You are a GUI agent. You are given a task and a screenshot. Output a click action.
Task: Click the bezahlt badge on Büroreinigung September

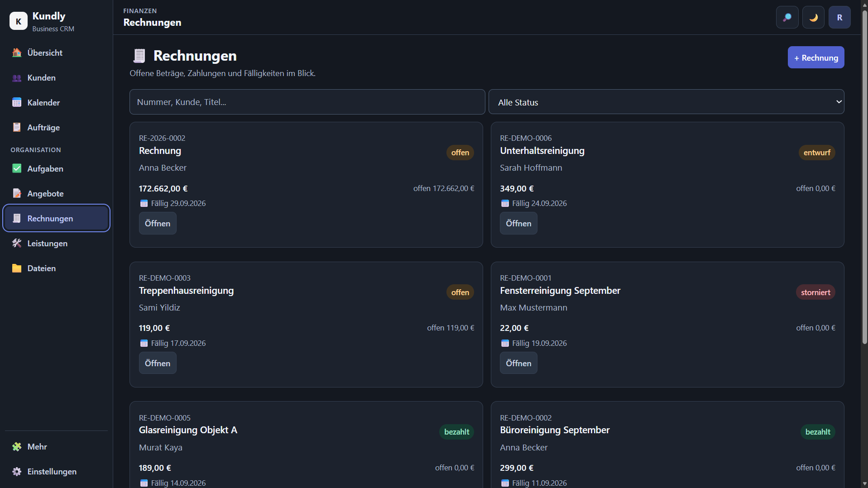[x=818, y=432]
